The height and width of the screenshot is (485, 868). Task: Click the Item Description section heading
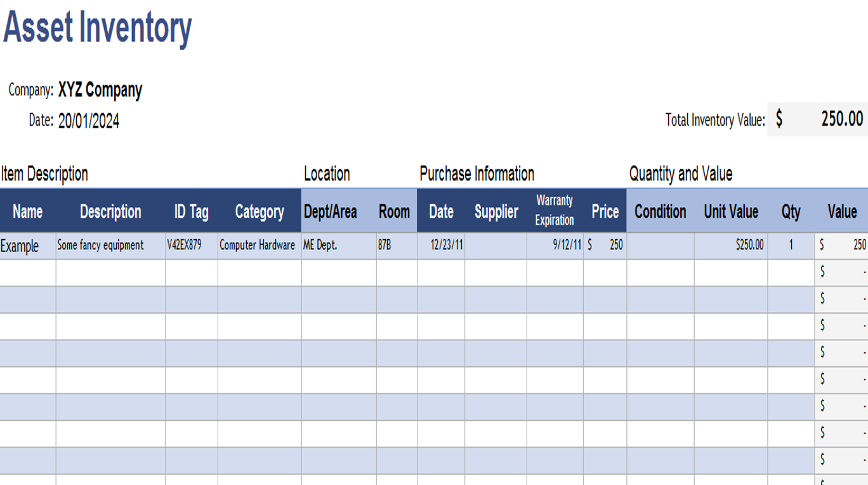[x=44, y=173]
